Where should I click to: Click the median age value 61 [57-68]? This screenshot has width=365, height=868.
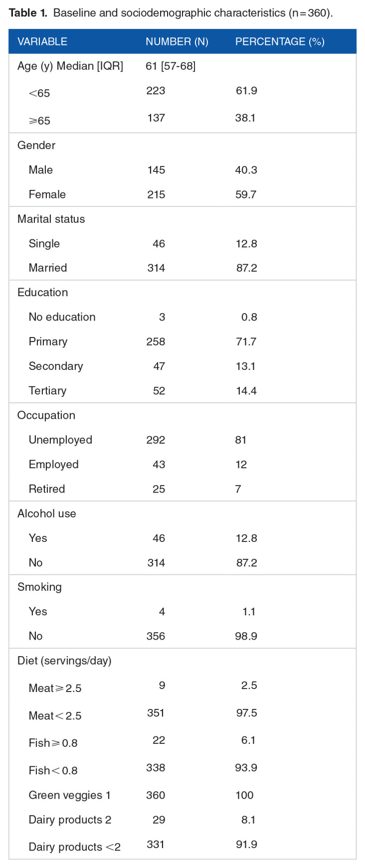click(171, 66)
